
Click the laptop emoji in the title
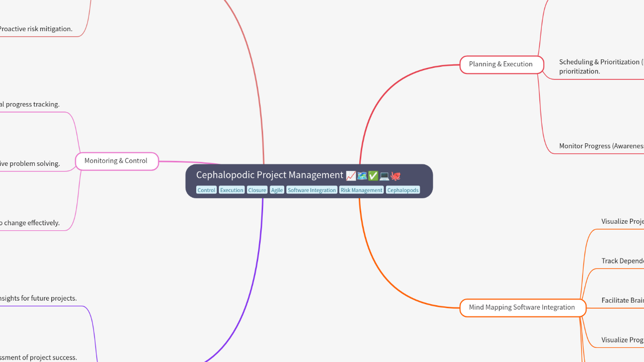384,175
